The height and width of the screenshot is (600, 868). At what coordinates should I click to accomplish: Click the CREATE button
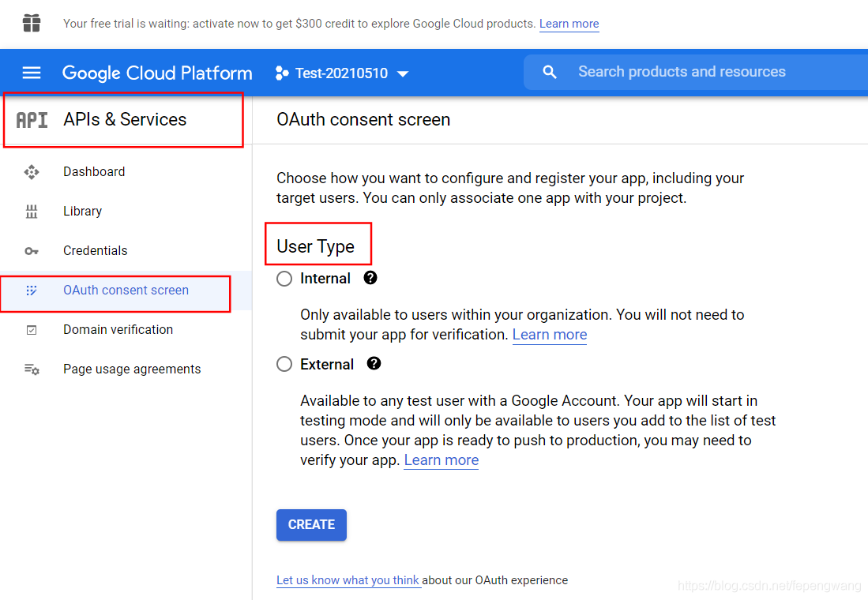pos(311,525)
